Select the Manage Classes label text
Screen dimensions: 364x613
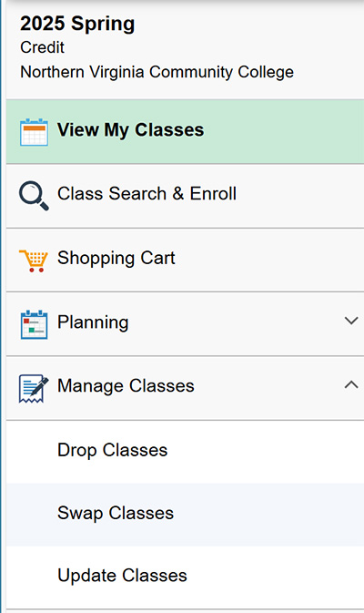tap(126, 386)
